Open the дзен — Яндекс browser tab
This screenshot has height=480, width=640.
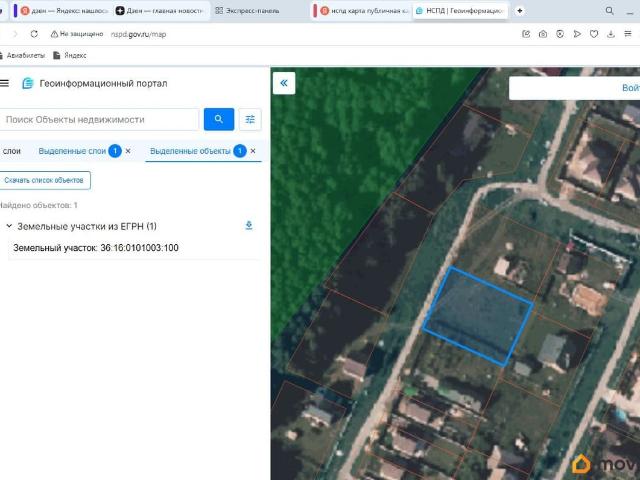[61, 11]
